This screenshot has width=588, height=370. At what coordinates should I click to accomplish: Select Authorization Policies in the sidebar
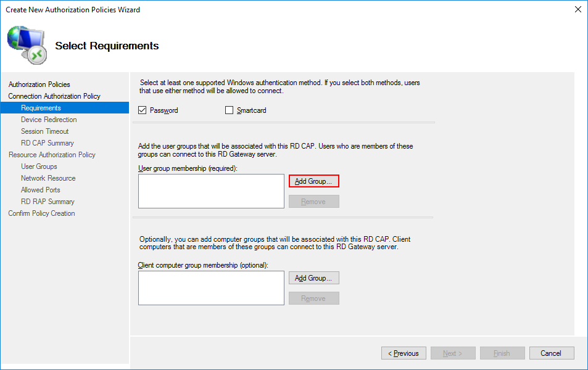coord(39,84)
